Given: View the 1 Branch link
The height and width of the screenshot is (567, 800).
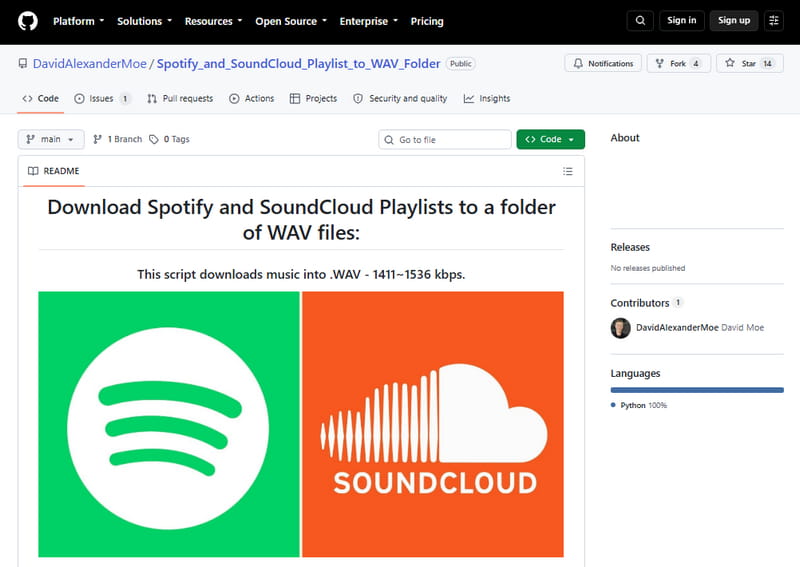Looking at the screenshot, I should point(117,139).
